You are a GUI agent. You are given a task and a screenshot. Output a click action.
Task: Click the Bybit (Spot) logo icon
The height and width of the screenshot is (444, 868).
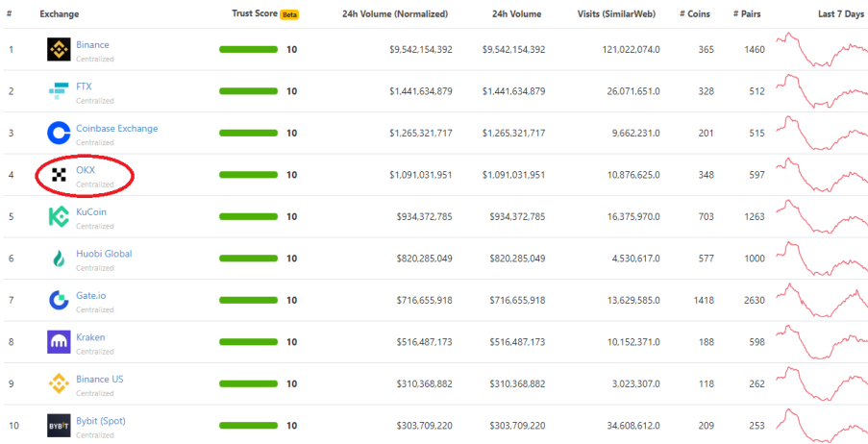point(59,425)
